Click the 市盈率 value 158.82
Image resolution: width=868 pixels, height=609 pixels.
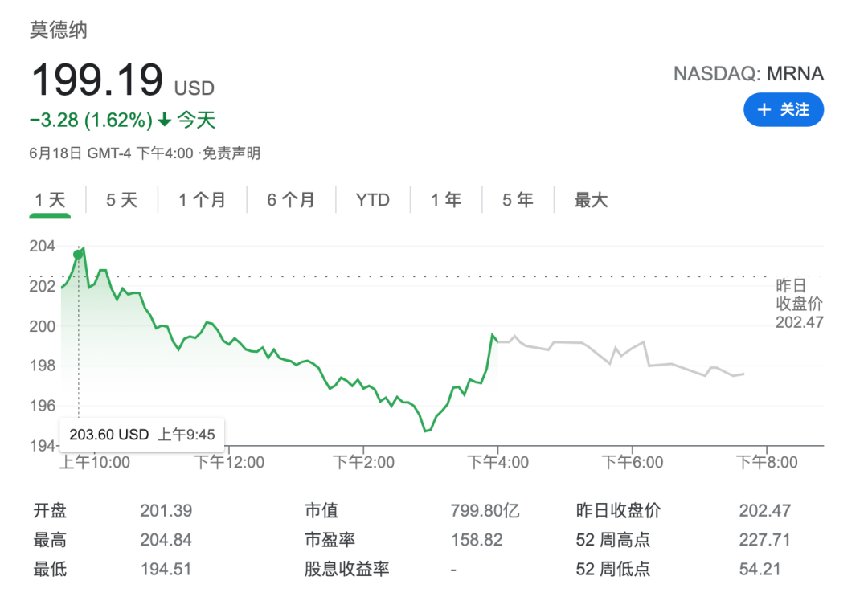(x=477, y=540)
